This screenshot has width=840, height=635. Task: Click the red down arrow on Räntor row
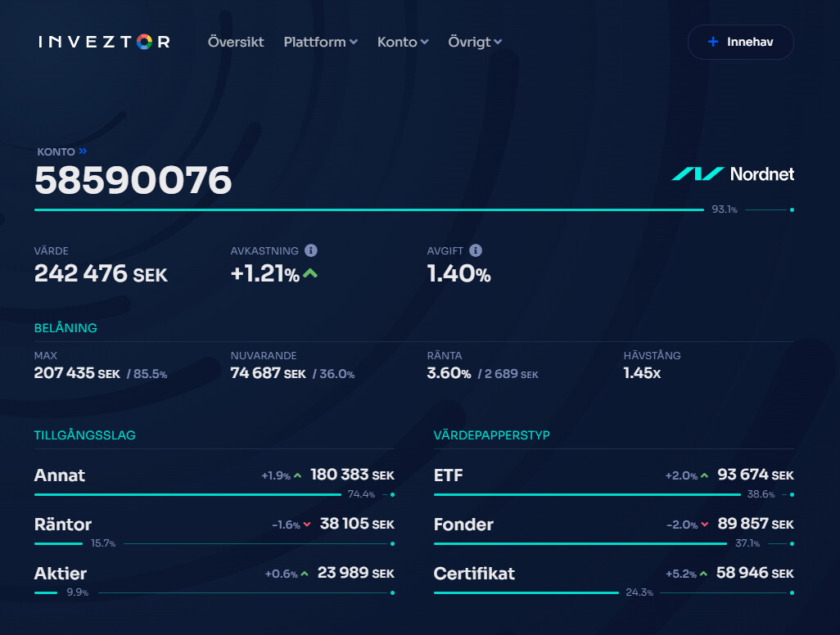[307, 525]
